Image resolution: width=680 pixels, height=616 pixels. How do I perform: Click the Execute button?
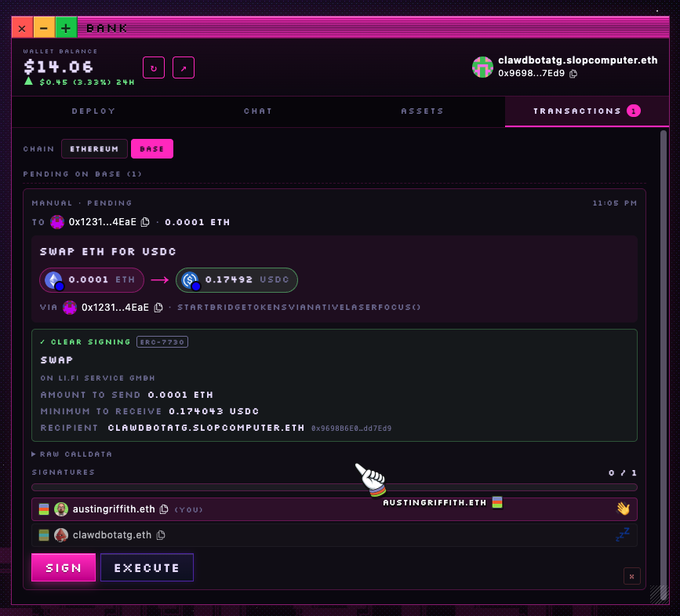147,567
